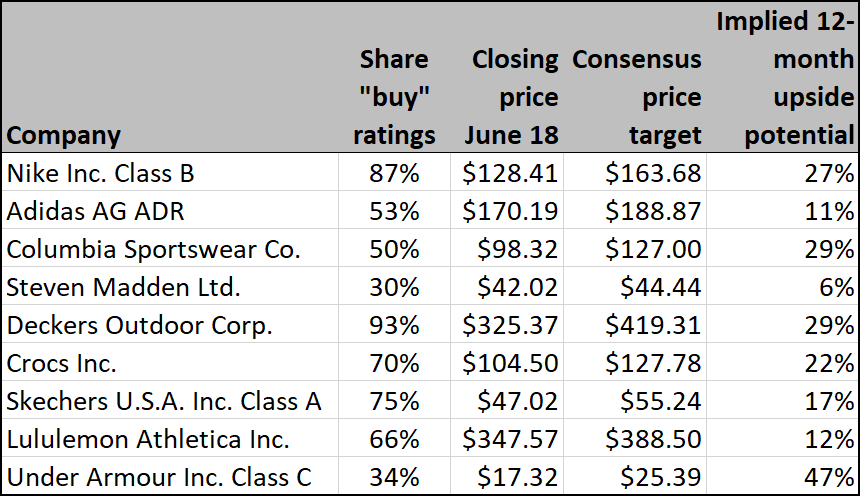Viewport: 862px width, 498px height.
Task: Select Skechers U.S.A. Inc. Class A cell
Action: 164,402
